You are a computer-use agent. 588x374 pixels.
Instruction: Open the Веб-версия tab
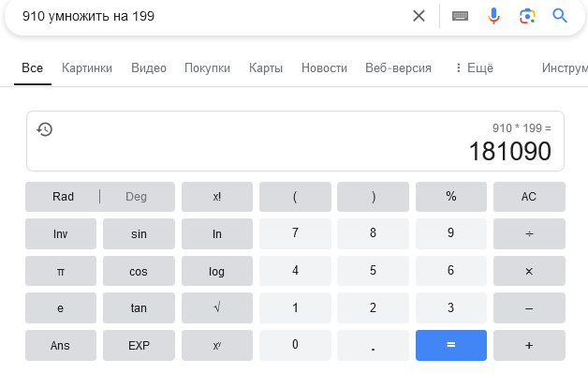coord(398,68)
